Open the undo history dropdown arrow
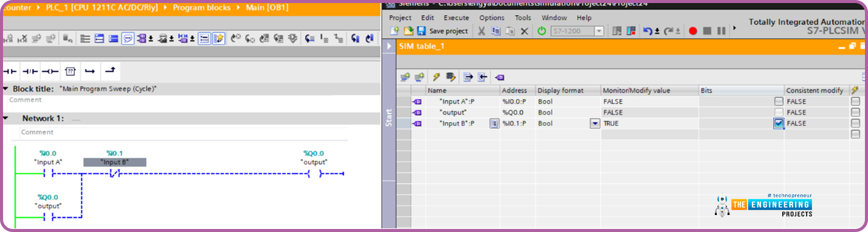Screen dimensions: 868x232 click(x=657, y=30)
